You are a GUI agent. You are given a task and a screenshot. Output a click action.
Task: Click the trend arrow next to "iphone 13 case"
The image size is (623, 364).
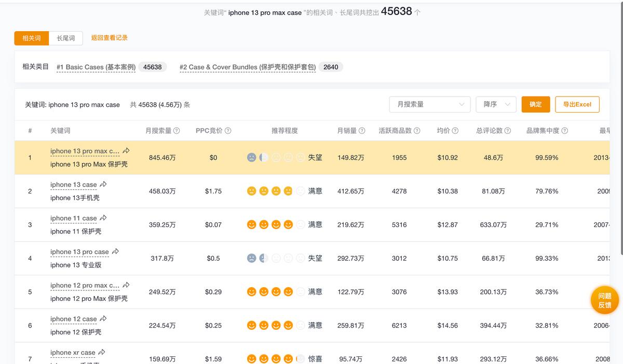point(103,183)
